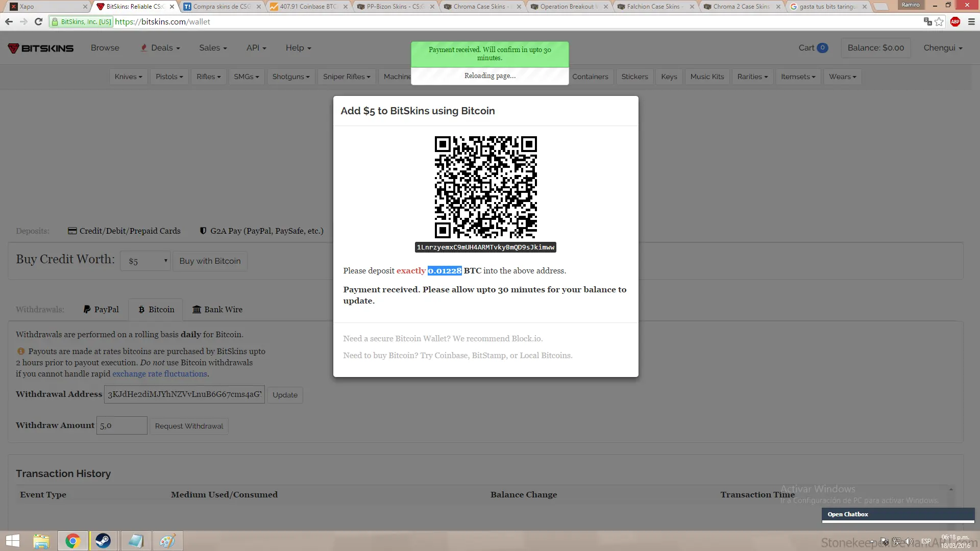Bookmark this page with the star icon
The image size is (980, 551).
click(x=939, y=22)
